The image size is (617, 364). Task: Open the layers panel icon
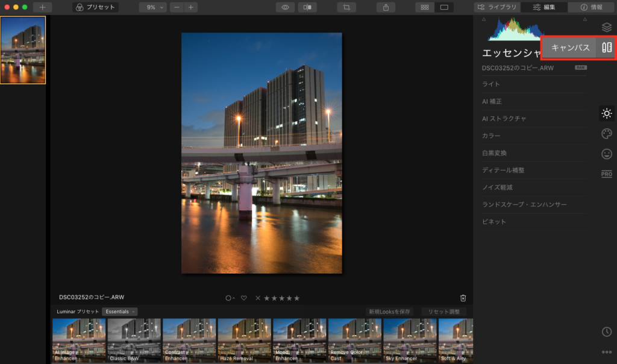tap(606, 27)
